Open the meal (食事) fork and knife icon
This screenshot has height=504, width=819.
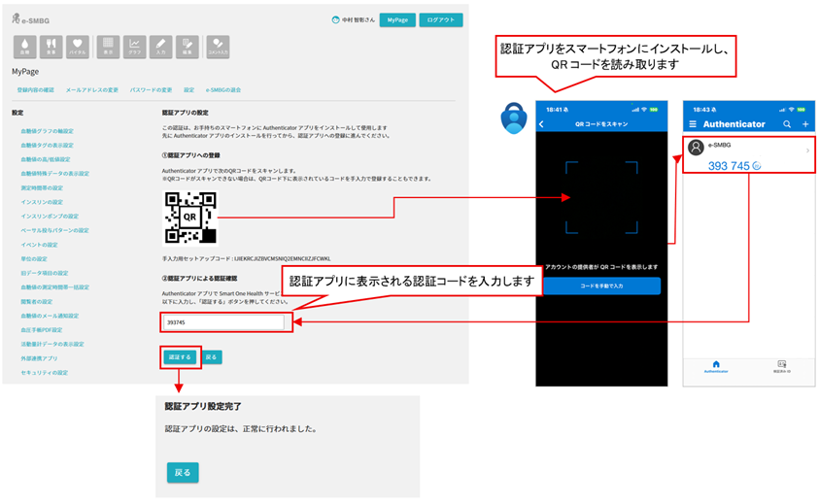click(51, 47)
